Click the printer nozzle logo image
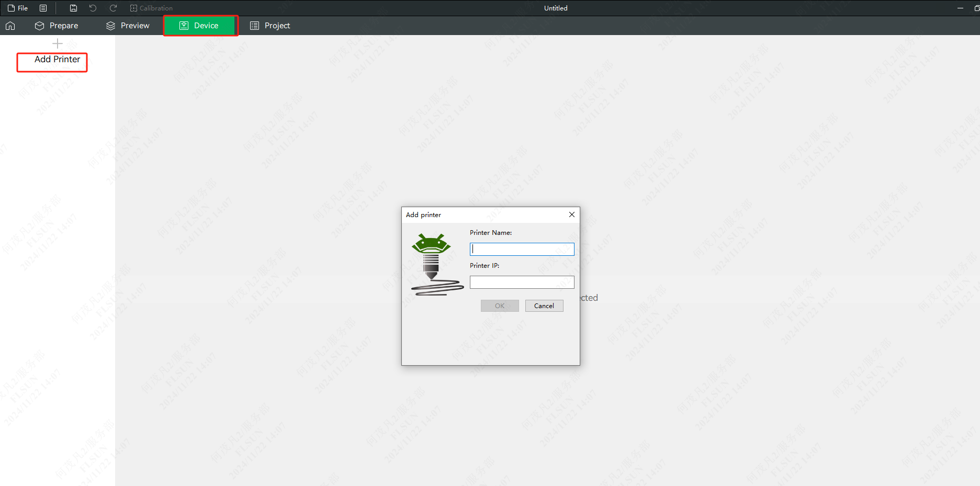This screenshot has height=486, width=980. pos(437,265)
